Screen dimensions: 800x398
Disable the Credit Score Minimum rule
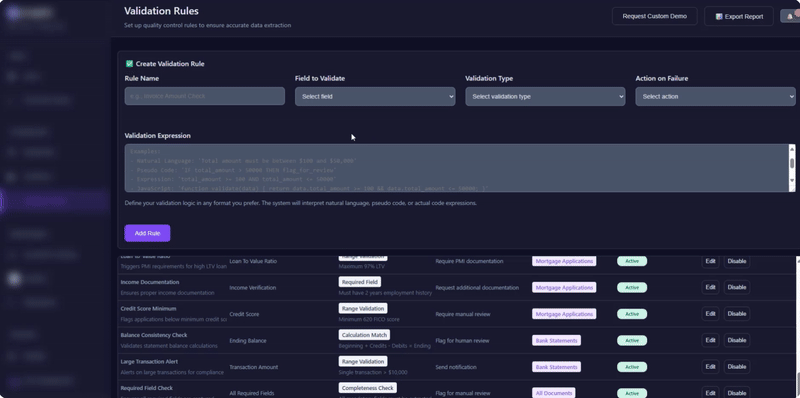tap(737, 314)
